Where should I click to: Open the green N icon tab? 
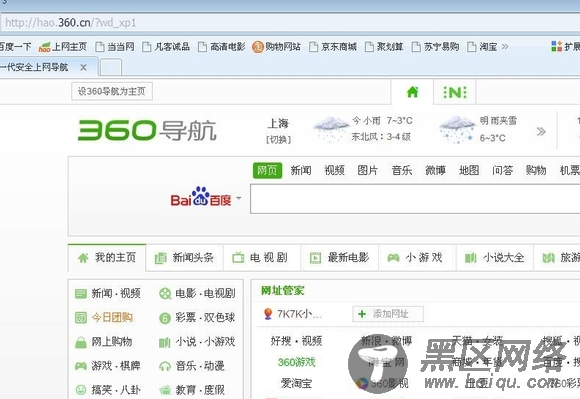point(455,92)
